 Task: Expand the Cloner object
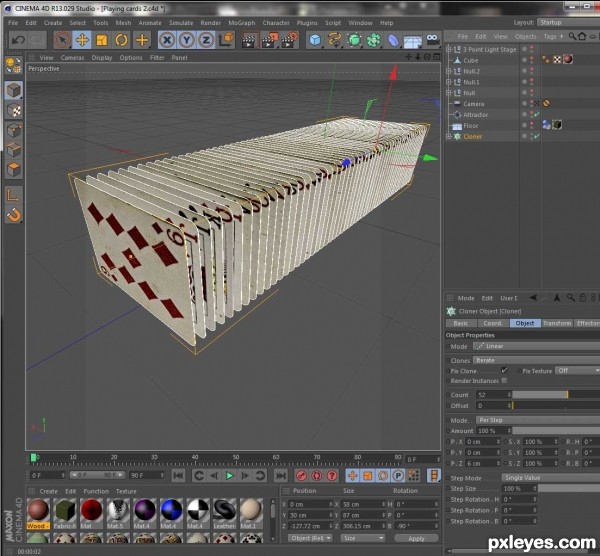click(x=449, y=136)
